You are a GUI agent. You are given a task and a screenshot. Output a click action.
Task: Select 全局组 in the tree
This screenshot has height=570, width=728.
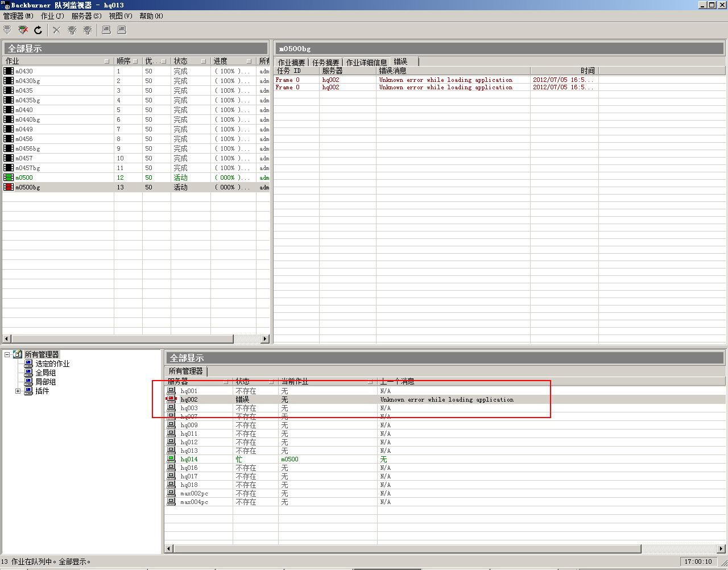coord(45,373)
